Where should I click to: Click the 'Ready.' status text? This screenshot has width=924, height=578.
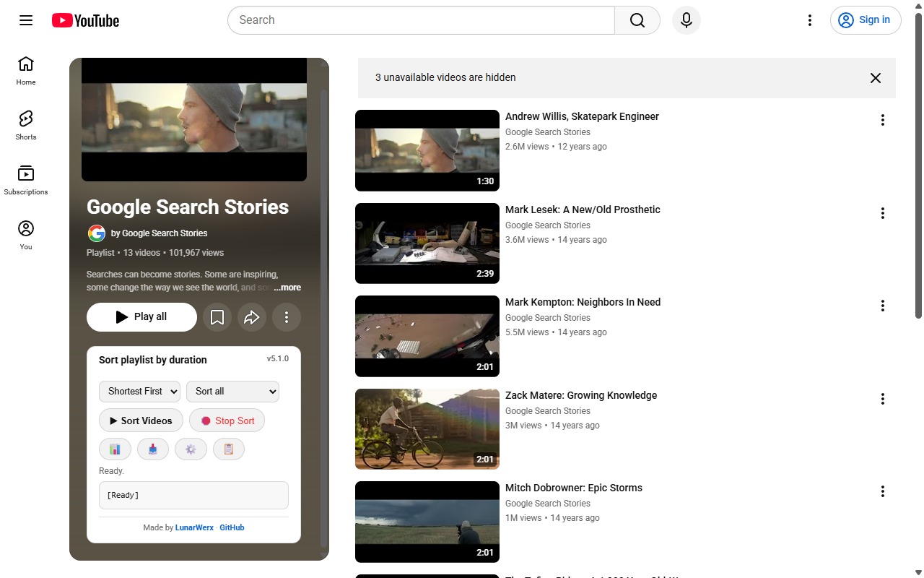[112, 471]
